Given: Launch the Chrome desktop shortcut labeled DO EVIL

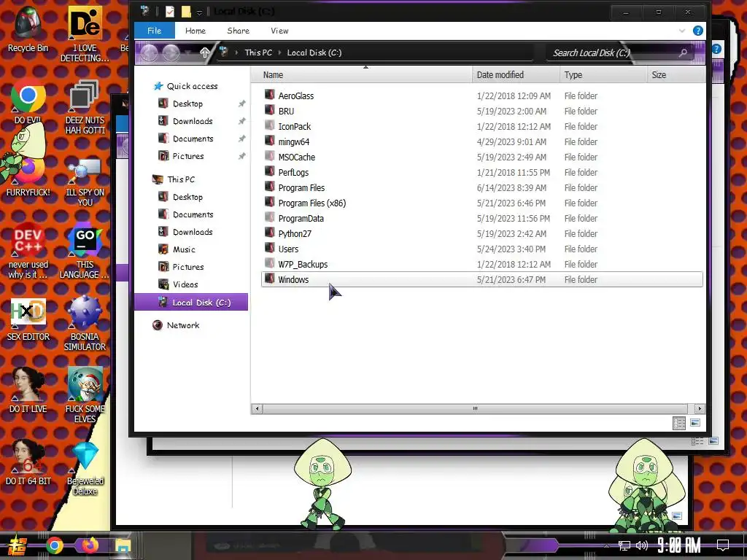Looking at the screenshot, I should tap(28, 101).
